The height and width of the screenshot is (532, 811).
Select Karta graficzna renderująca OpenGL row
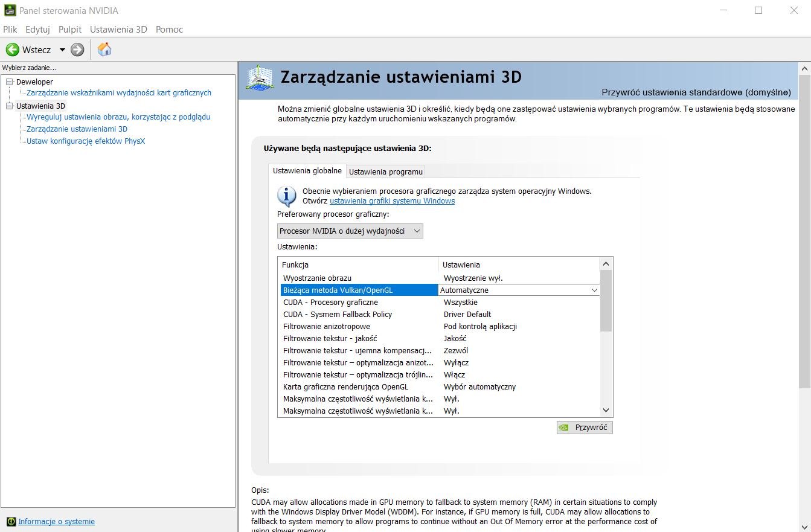tap(439, 386)
